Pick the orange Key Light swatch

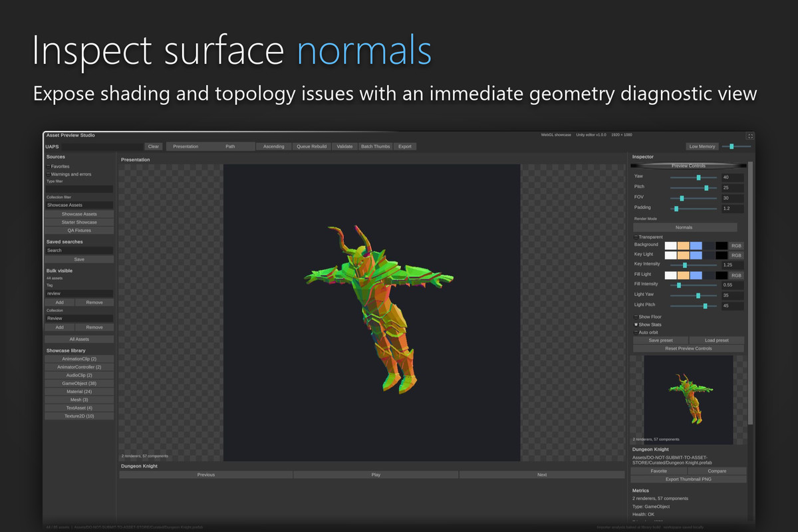(x=684, y=255)
